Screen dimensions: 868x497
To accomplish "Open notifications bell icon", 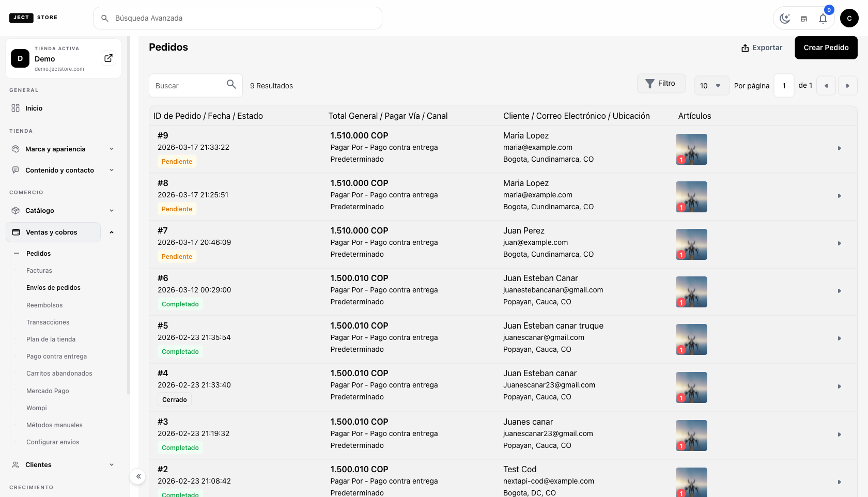I will pos(823,19).
